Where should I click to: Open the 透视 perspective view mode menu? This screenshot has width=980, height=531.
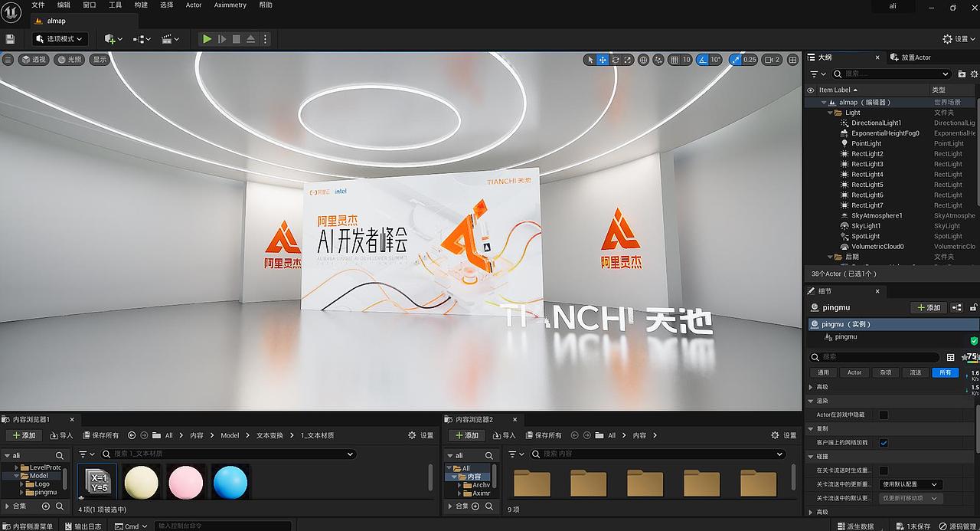pos(33,59)
